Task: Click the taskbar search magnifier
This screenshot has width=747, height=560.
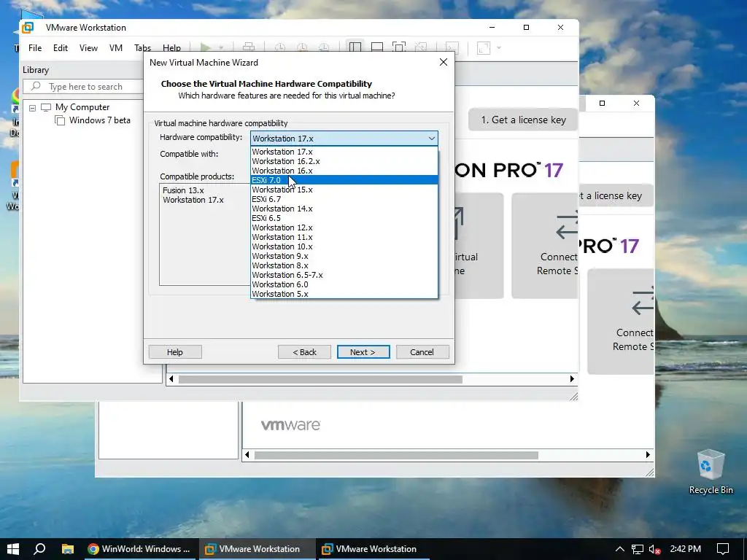Action: tap(40, 549)
